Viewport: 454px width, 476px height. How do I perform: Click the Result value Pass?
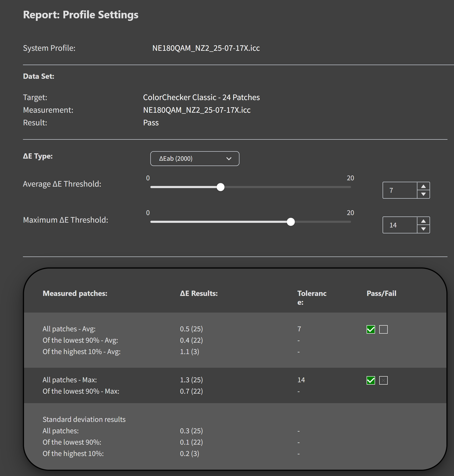[x=151, y=123]
